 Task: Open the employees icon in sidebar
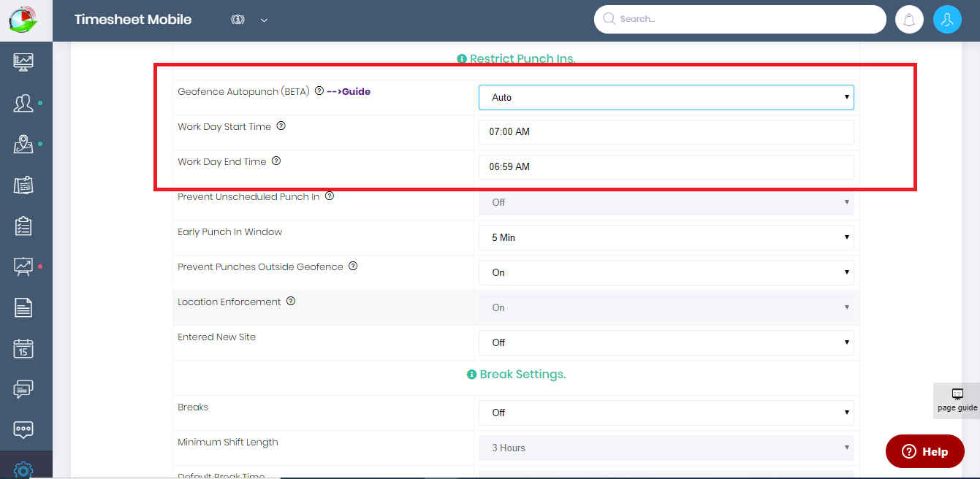pyautogui.click(x=23, y=104)
